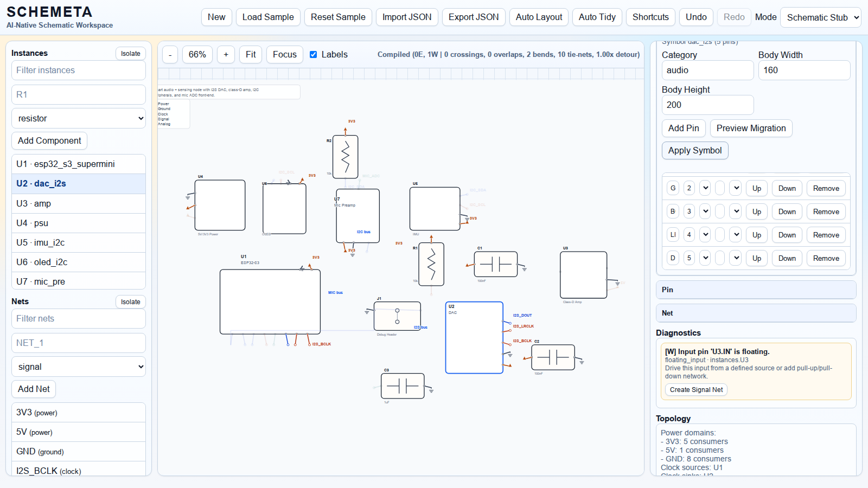Screen dimensions: 868x488
Task: Click Create Signal Net in diagnostics
Action: 696,389
